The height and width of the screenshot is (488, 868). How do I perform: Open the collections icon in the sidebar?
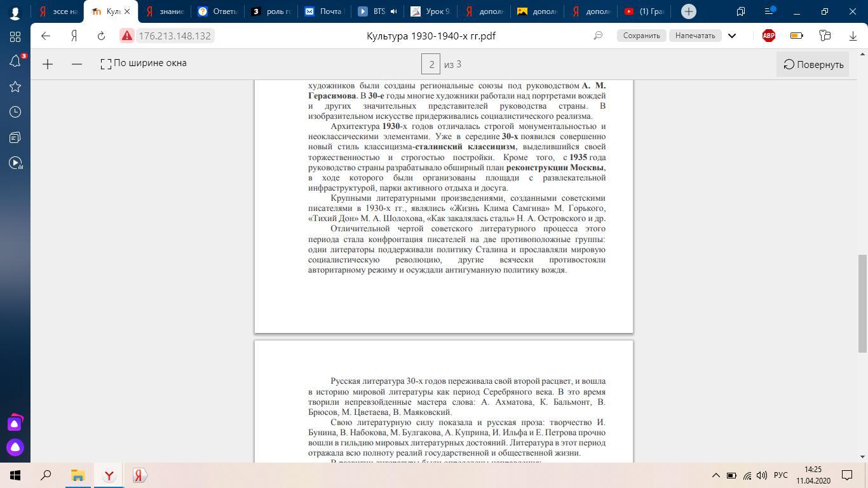[x=15, y=137]
